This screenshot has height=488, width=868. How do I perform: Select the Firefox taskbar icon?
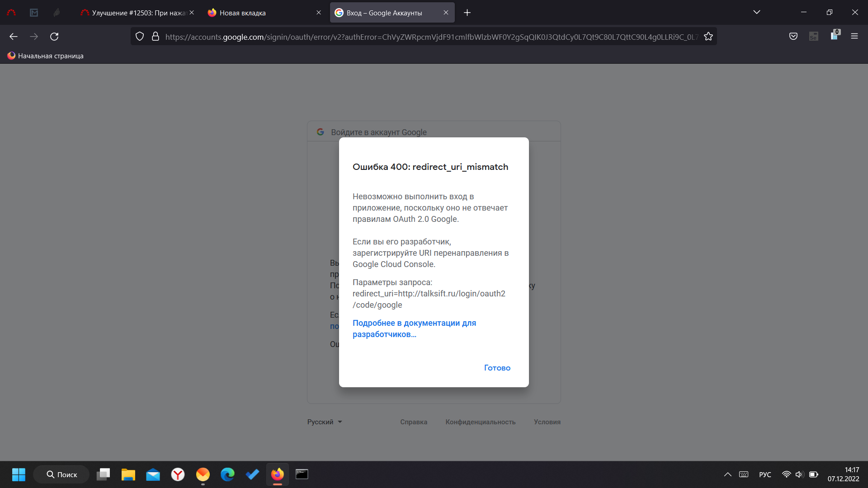(278, 474)
